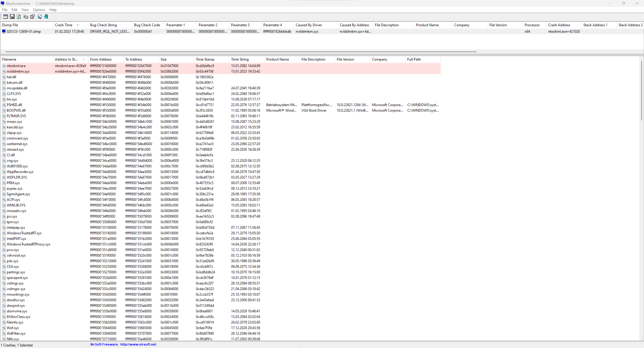Viewport: 644px width, 348px height.
Task: Open the Edit menu
Action: pyautogui.click(x=14, y=10)
